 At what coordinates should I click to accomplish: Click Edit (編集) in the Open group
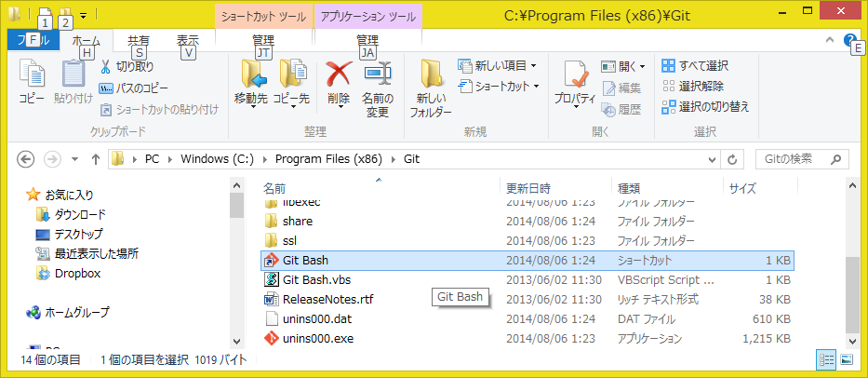[x=621, y=88]
